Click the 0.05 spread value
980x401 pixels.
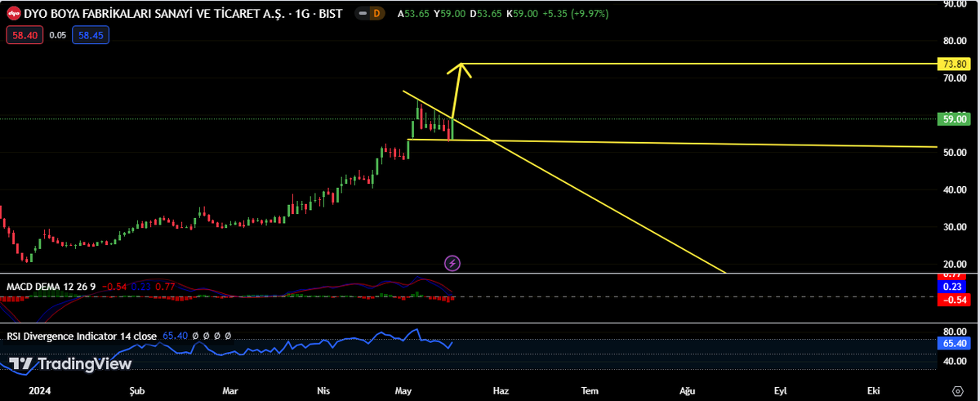[57, 35]
